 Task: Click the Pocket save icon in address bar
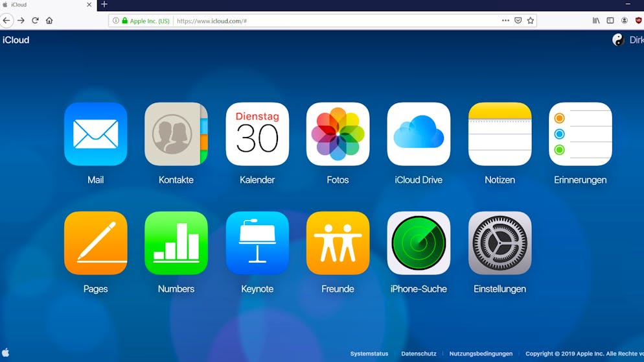tap(518, 21)
